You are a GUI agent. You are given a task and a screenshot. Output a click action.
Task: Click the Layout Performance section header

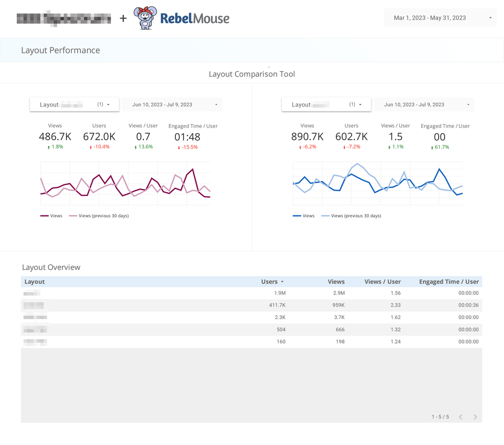(60, 50)
